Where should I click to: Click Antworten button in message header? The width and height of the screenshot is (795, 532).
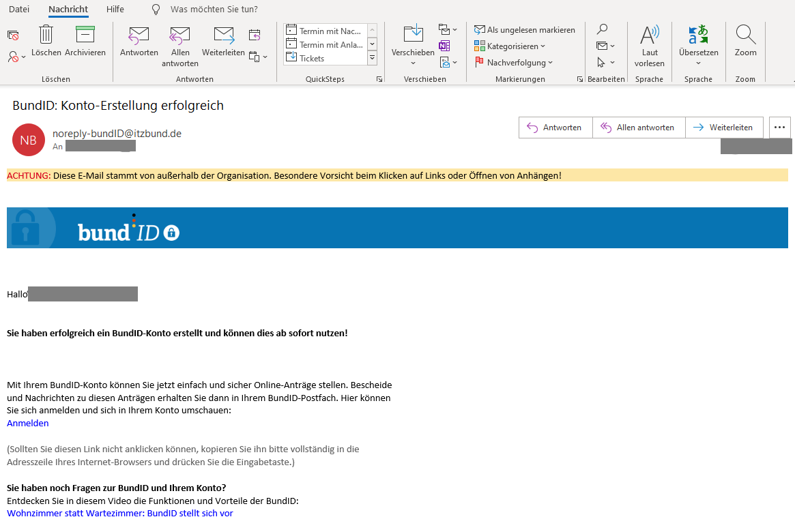coord(555,128)
